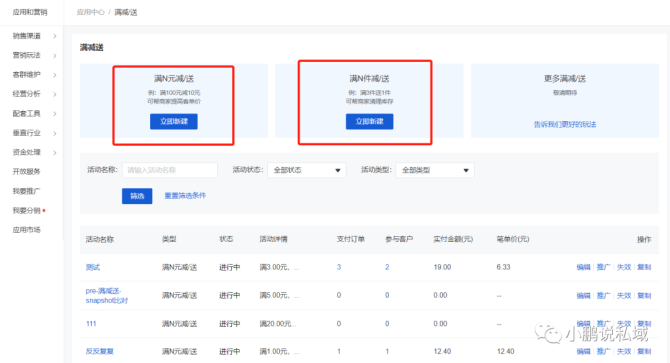
Task: Click 失效 for the 测试 activity
Action: 624,267
